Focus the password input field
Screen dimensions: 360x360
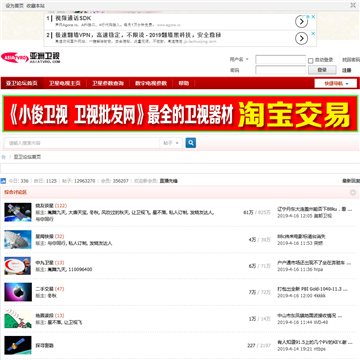pyautogui.click(x=280, y=70)
